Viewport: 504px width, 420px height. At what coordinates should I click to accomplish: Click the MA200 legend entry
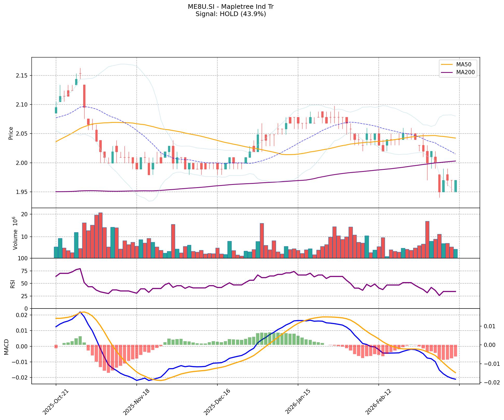coord(465,72)
